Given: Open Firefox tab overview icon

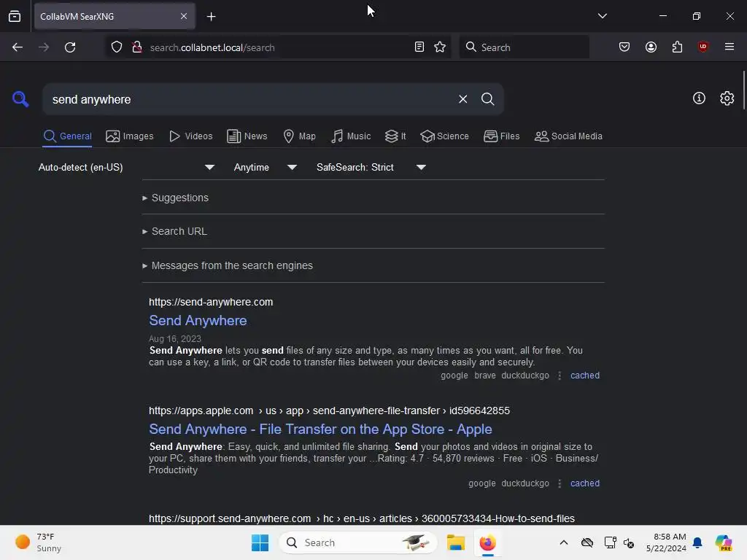Looking at the screenshot, I should point(15,17).
